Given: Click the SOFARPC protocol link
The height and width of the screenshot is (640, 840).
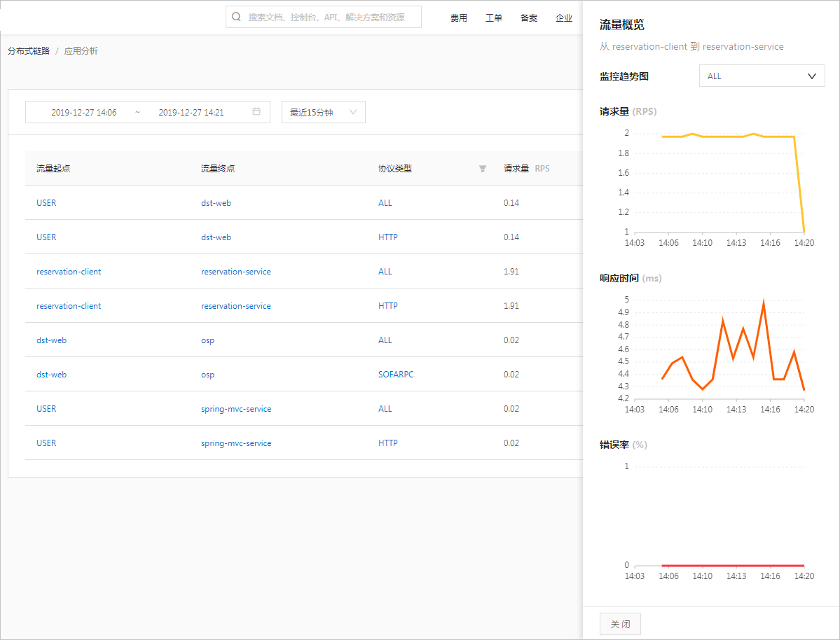Looking at the screenshot, I should coord(396,375).
